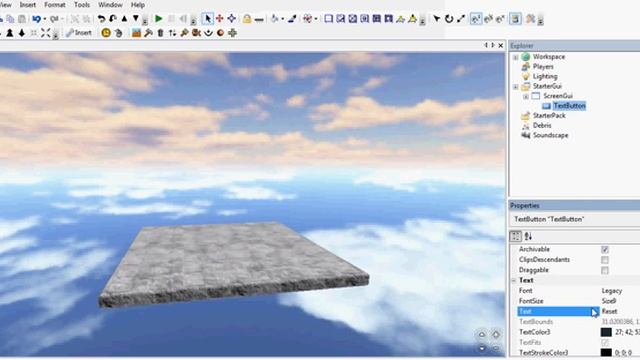
Task: Open the Tools menu
Action: 82,5
